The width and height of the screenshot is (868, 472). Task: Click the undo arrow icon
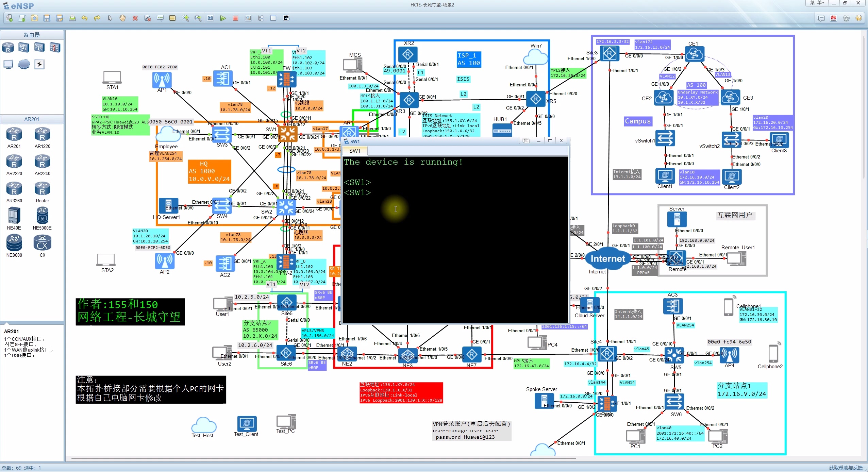[85, 18]
